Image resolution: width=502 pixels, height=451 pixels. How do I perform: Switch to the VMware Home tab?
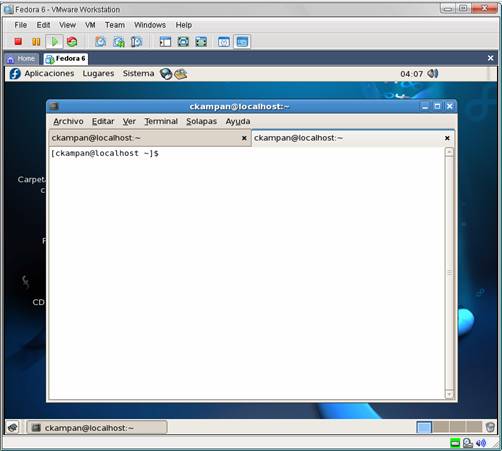(22, 59)
